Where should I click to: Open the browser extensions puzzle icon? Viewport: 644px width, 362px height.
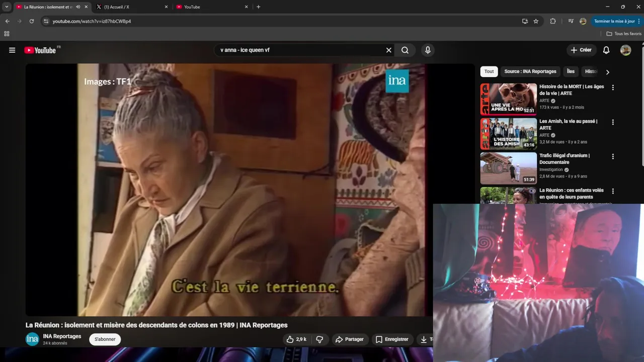click(553, 21)
